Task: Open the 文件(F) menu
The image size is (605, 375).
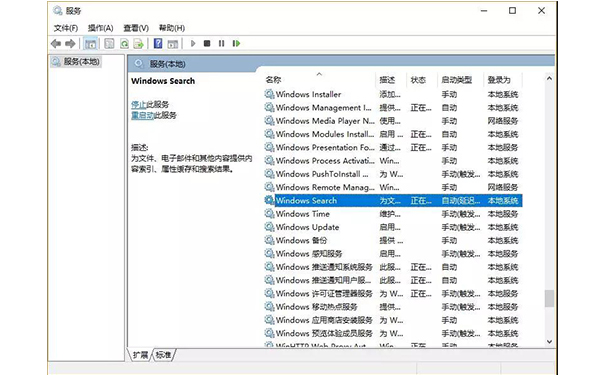Action: coord(66,28)
